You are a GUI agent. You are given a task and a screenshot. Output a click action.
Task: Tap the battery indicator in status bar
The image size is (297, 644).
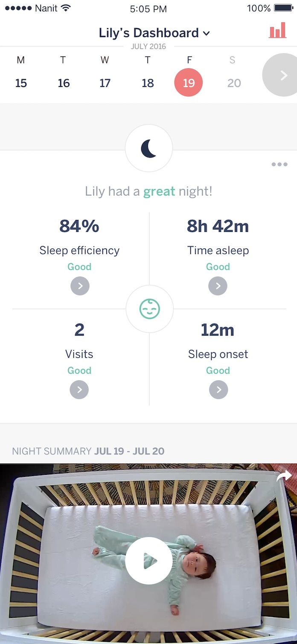click(283, 8)
